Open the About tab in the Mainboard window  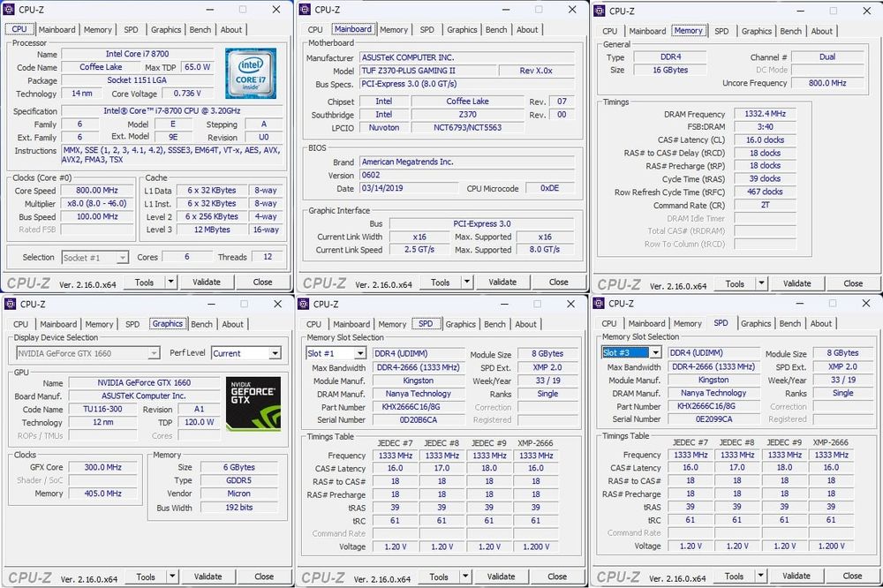click(x=527, y=30)
